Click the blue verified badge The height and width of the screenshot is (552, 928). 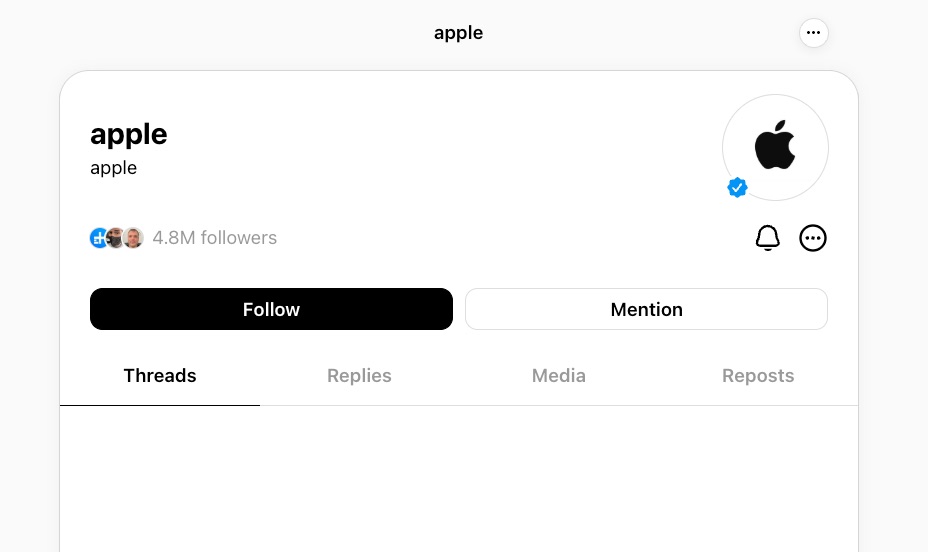[737, 187]
